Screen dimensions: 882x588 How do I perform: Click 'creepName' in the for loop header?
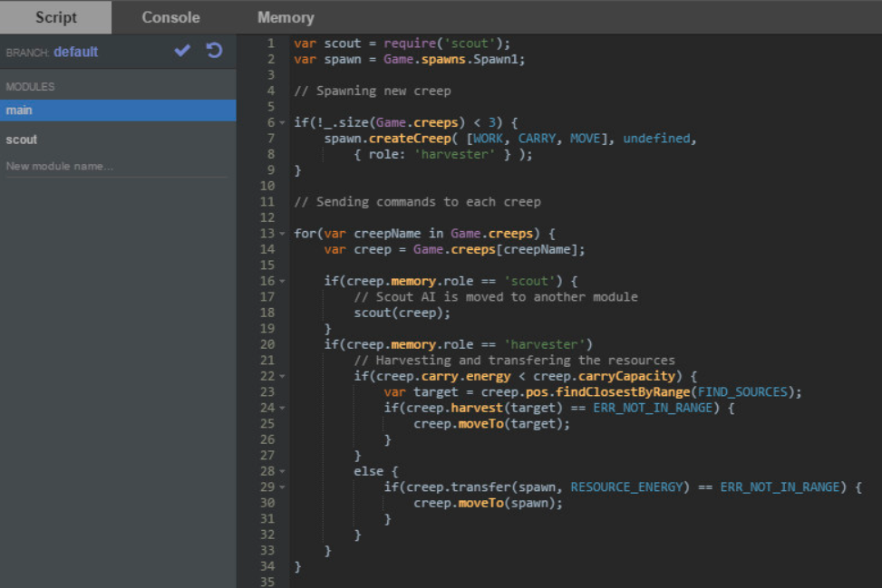tap(387, 233)
